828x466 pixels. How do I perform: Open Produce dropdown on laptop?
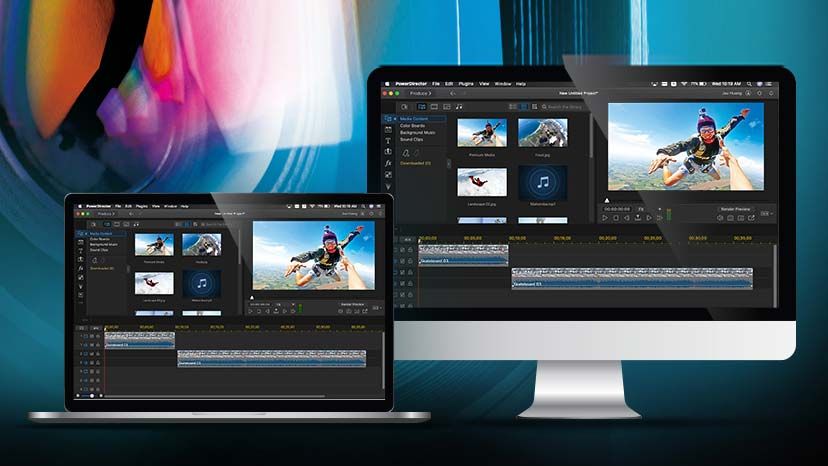click(x=106, y=214)
